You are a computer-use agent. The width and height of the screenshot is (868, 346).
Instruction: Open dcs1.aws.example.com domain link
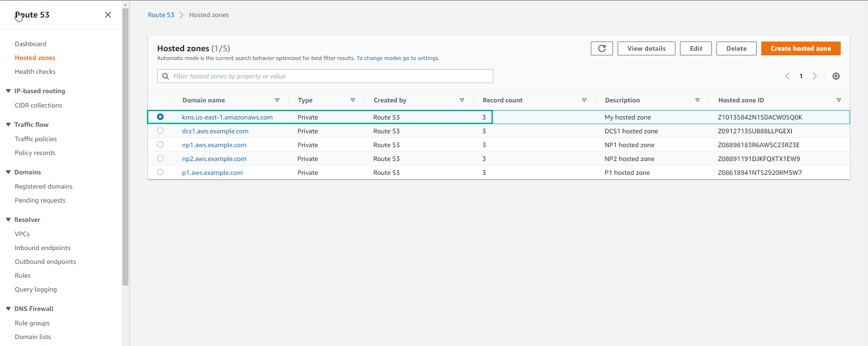(x=215, y=131)
